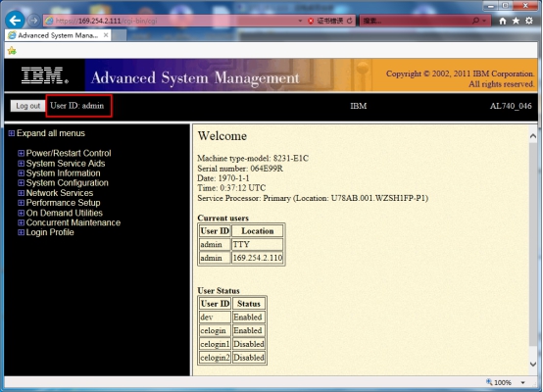The image size is (543, 392).
Task: Click Machine type-model: 8231-E1C text
Action: point(253,158)
